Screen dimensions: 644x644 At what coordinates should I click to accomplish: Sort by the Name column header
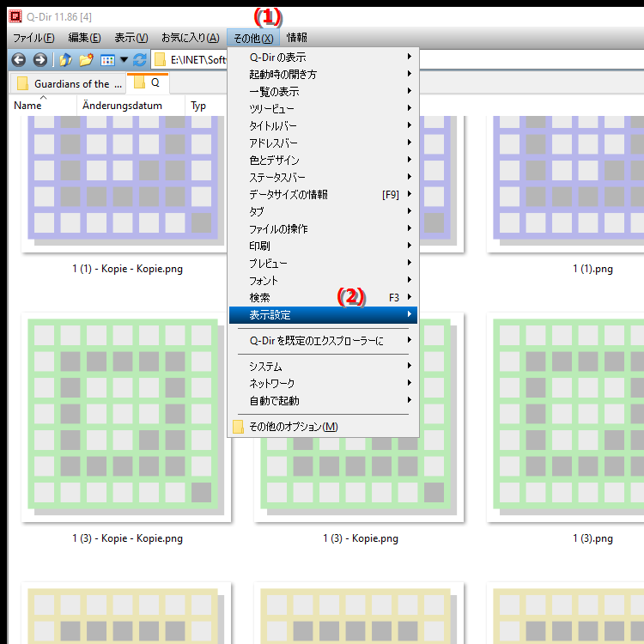pyautogui.click(x=43, y=106)
